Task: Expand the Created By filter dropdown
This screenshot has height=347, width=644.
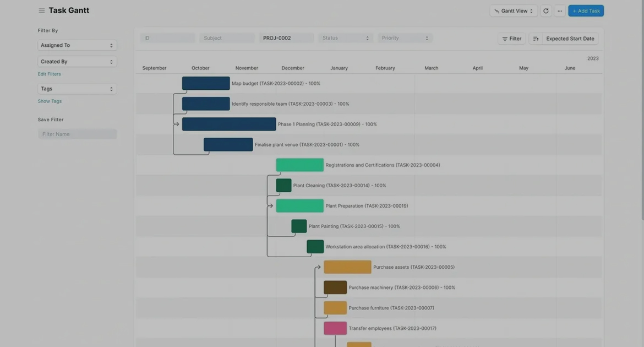Action: click(x=77, y=62)
